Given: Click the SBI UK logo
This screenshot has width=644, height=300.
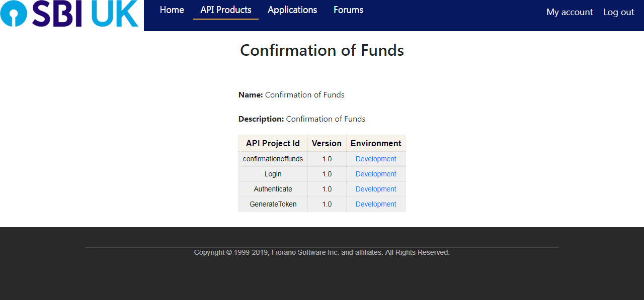Looking at the screenshot, I should coord(69,14).
